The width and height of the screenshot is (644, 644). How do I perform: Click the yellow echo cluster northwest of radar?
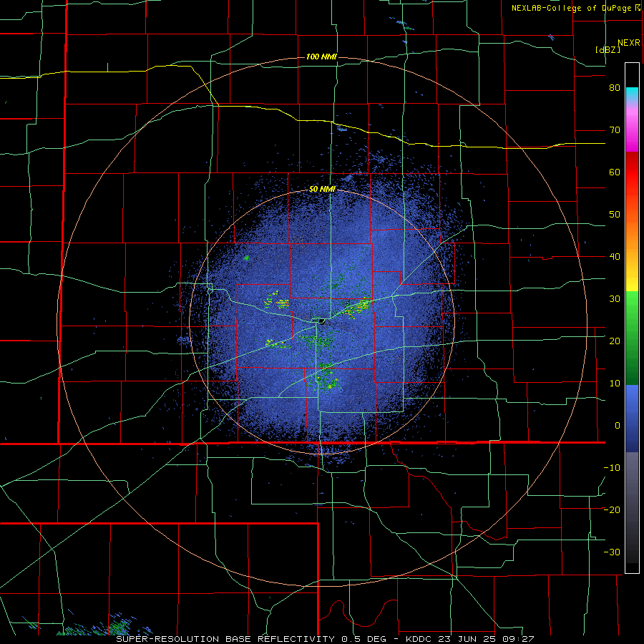tap(277, 301)
